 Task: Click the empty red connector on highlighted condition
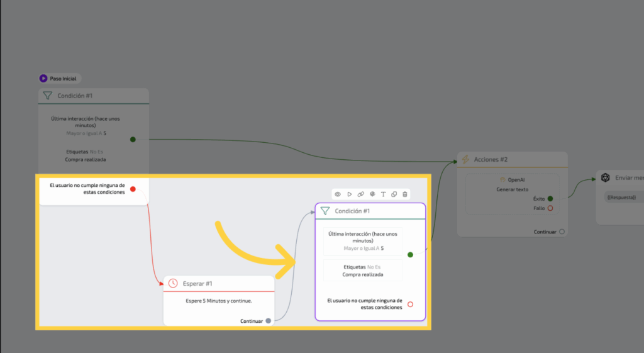pyautogui.click(x=410, y=304)
